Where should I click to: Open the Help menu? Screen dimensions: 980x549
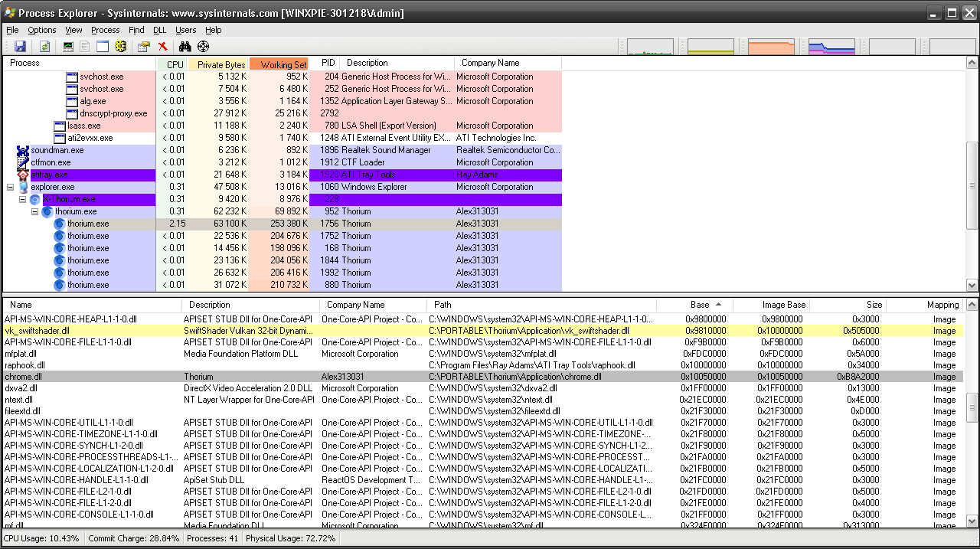pos(214,30)
